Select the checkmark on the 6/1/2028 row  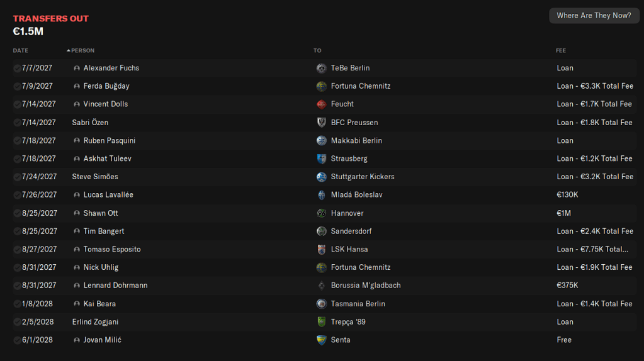tap(17, 340)
